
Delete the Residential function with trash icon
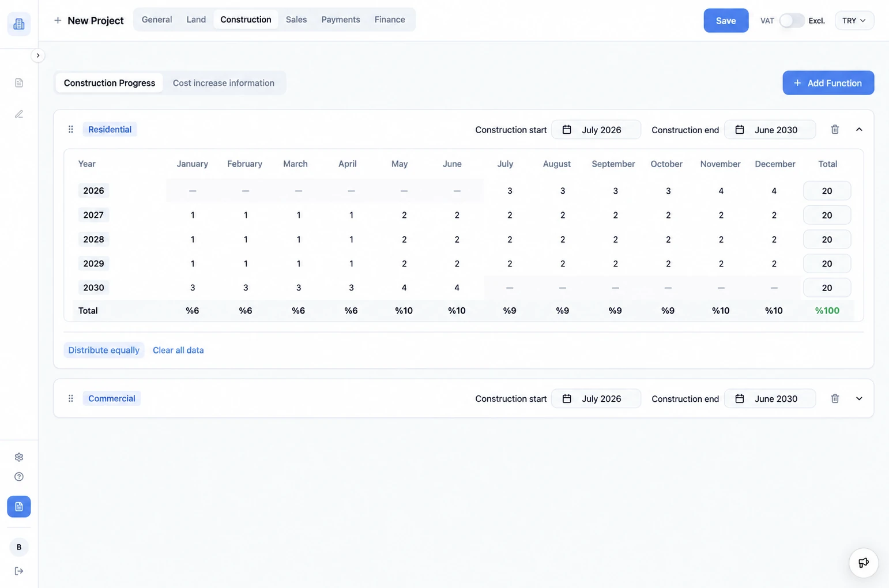click(835, 129)
